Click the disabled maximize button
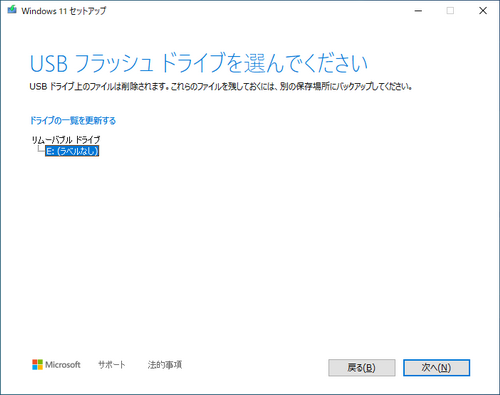The image size is (500, 395). tap(450, 11)
